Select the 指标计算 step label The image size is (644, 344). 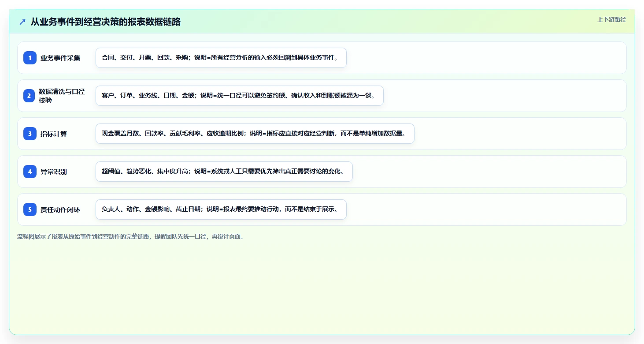click(54, 134)
